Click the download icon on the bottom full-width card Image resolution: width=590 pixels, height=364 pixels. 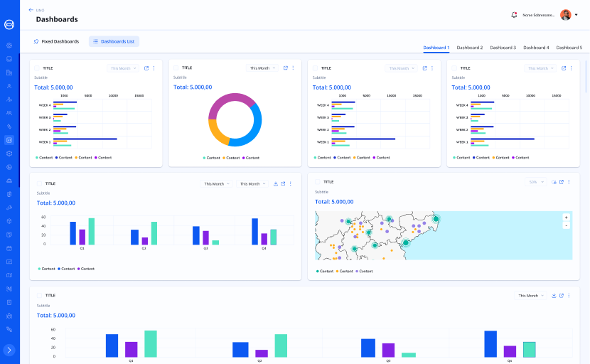(x=553, y=295)
